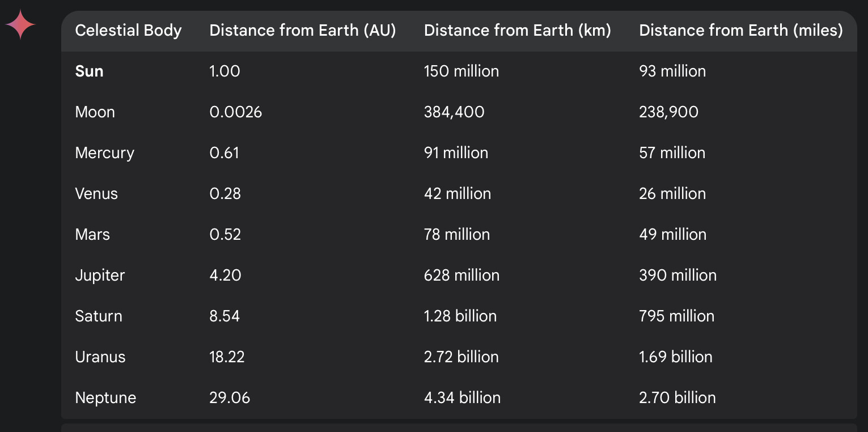Click the Venus table entry

point(96,193)
